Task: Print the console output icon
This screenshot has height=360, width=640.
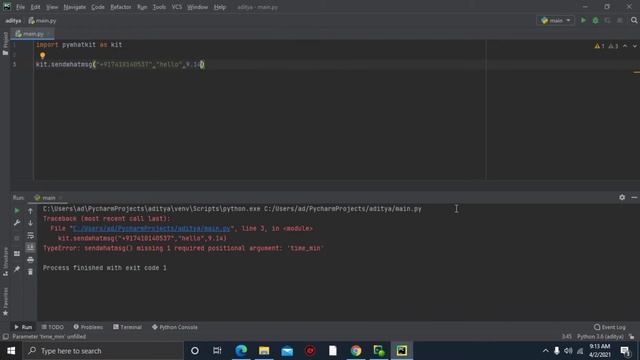Action: [x=30, y=260]
